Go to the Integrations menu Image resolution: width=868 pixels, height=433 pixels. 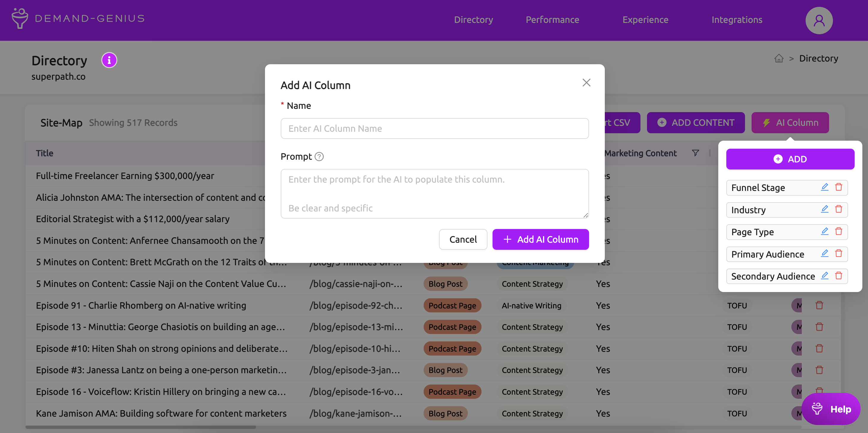point(737,20)
